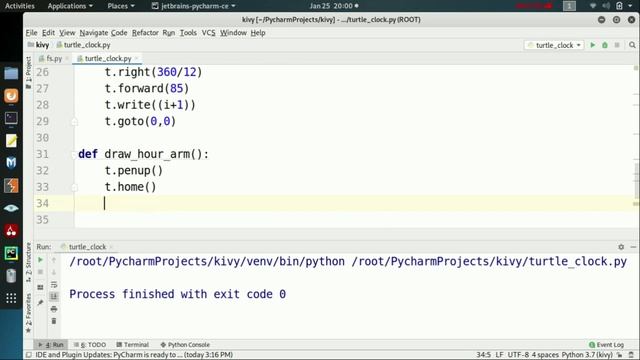640x360 pixels.
Task: Change UTF-8 encoding in status bar
Action: 518,355
